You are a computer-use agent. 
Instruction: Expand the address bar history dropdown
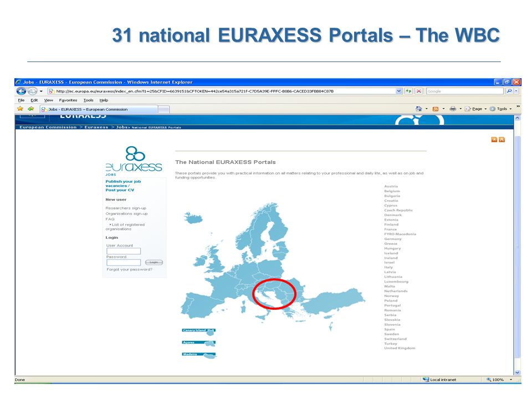(399, 91)
